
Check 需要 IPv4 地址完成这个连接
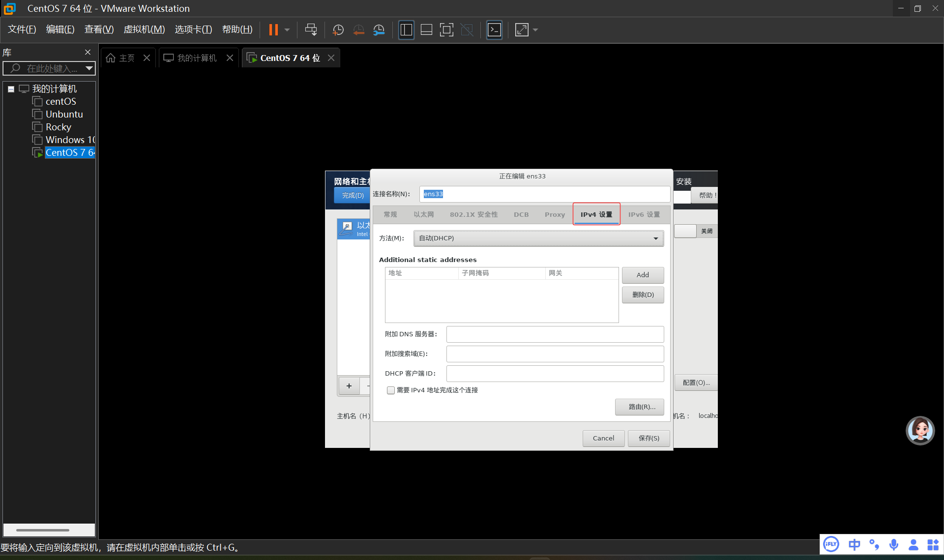point(391,390)
